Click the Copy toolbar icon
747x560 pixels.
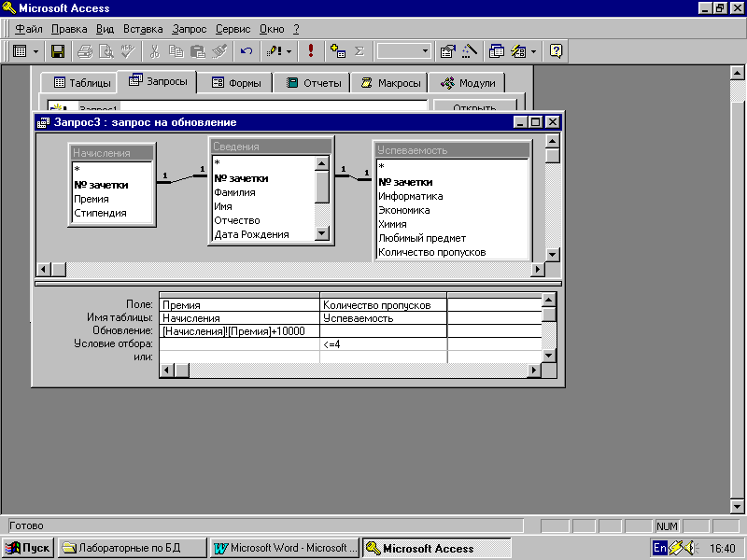point(176,51)
